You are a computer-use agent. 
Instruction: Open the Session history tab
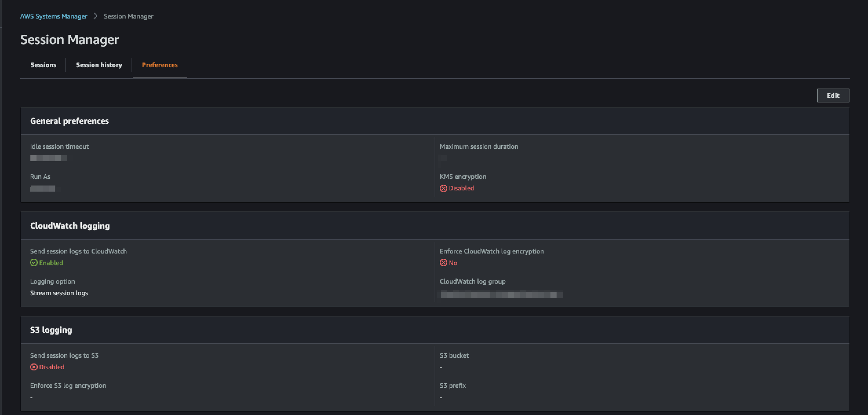(99, 65)
